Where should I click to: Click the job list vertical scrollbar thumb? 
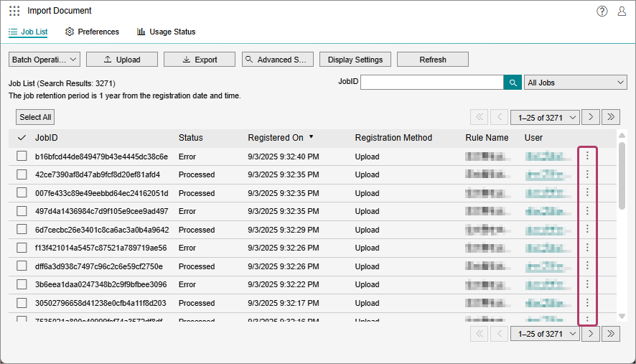(x=622, y=176)
